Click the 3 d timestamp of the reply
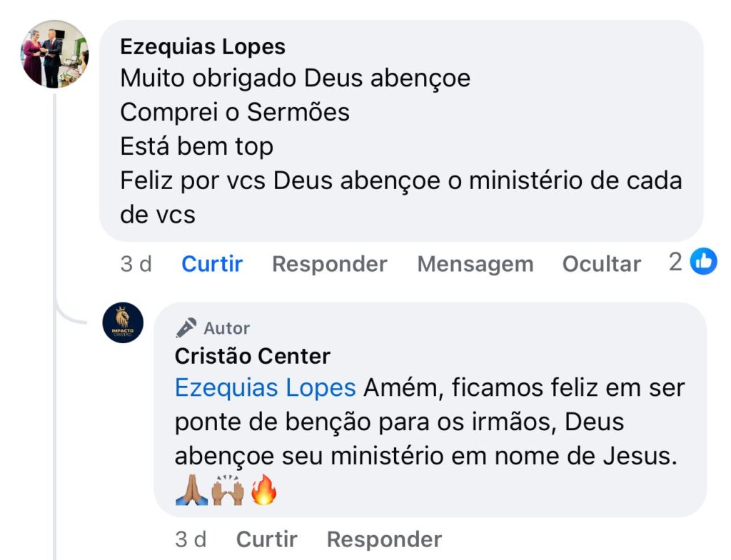The width and height of the screenshot is (731, 560). pos(191,539)
